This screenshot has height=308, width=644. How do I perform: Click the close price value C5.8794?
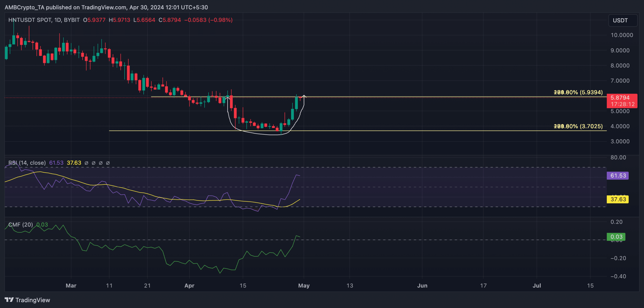pos(170,20)
